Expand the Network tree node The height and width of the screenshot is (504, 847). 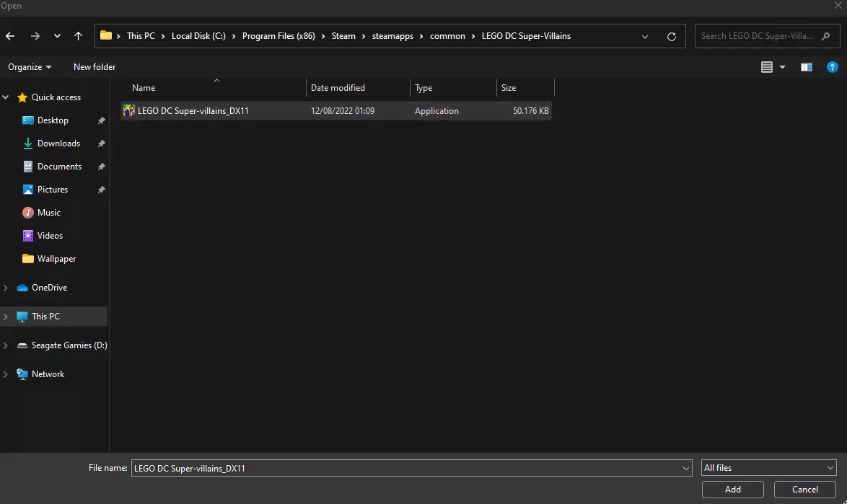click(5, 374)
